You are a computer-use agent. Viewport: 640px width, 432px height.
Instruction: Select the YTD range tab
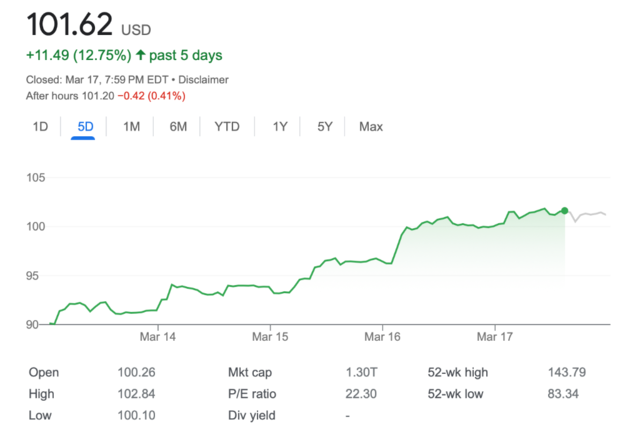227,127
